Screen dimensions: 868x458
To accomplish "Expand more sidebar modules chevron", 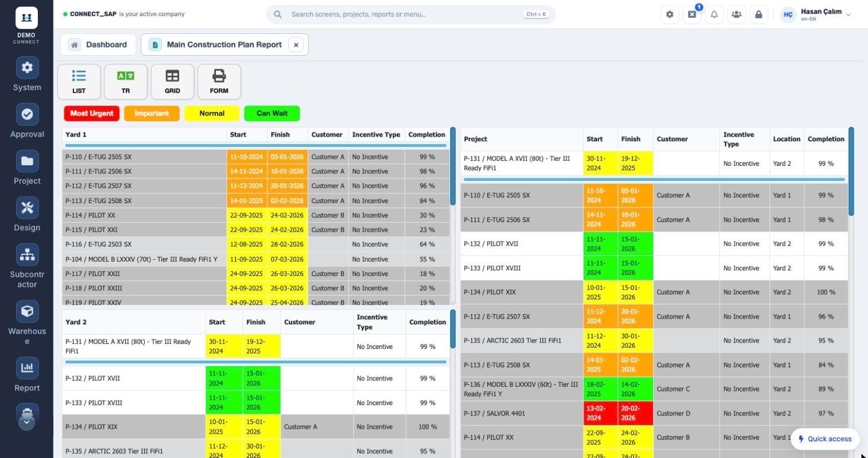I will coord(27,423).
